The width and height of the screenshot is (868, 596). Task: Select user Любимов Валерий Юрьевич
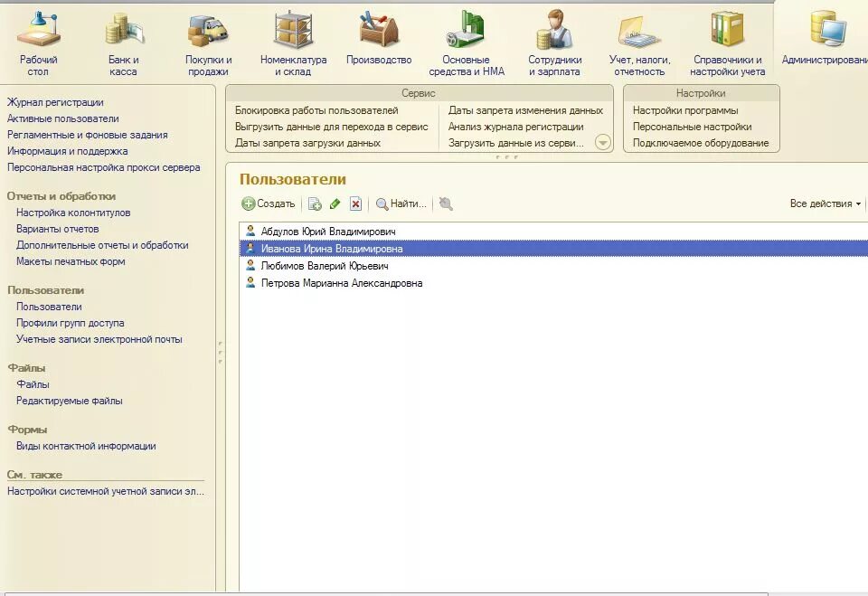(x=553, y=265)
